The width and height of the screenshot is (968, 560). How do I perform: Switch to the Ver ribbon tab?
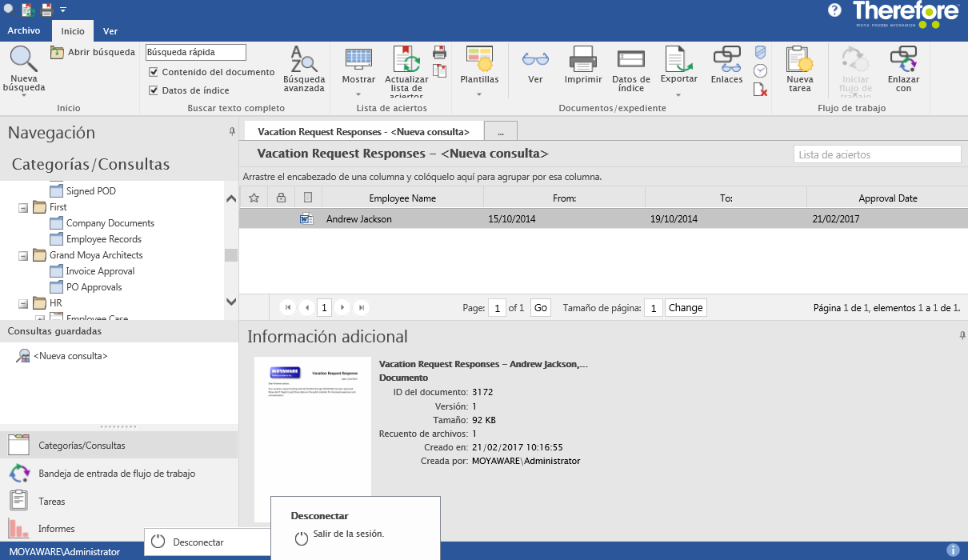coord(110,31)
